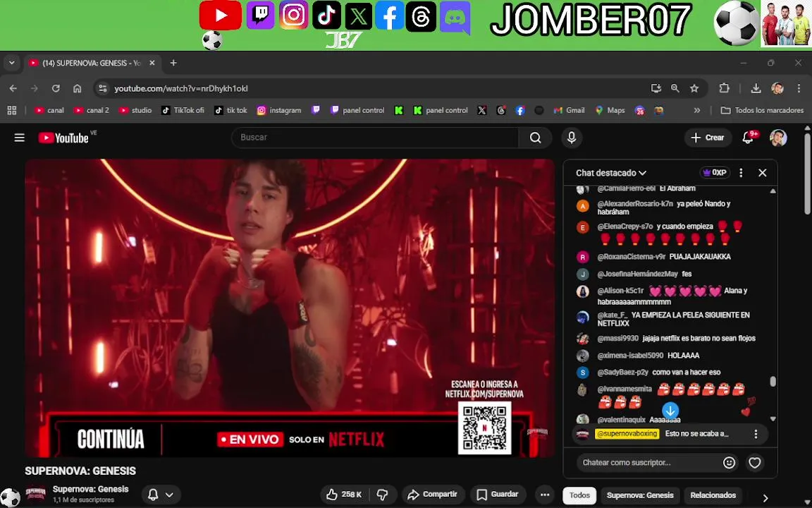Open the Supernova: Genesis channel name

[91, 489]
